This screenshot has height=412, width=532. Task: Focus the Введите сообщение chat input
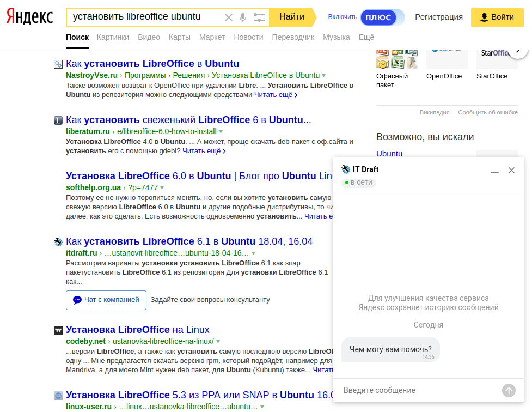(x=419, y=390)
